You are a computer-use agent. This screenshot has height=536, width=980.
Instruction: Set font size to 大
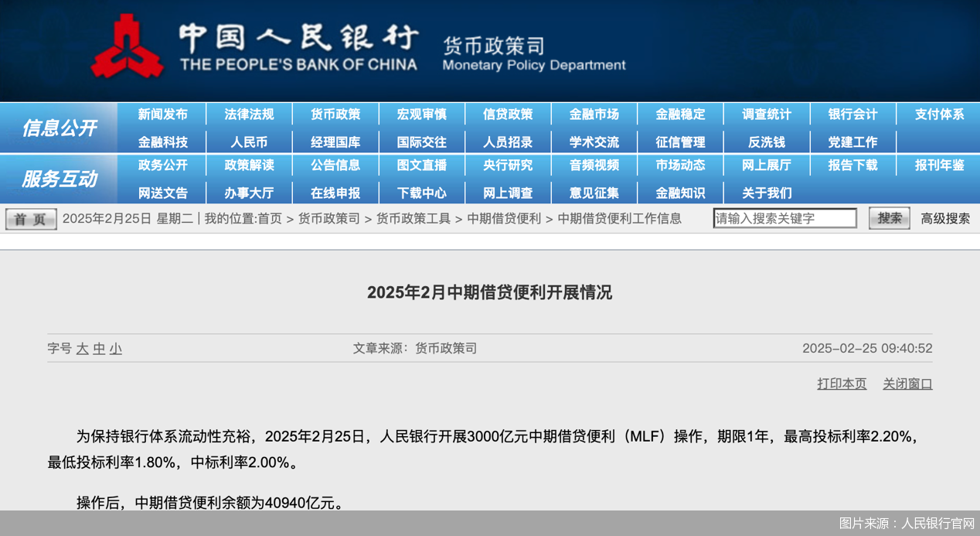point(81,349)
